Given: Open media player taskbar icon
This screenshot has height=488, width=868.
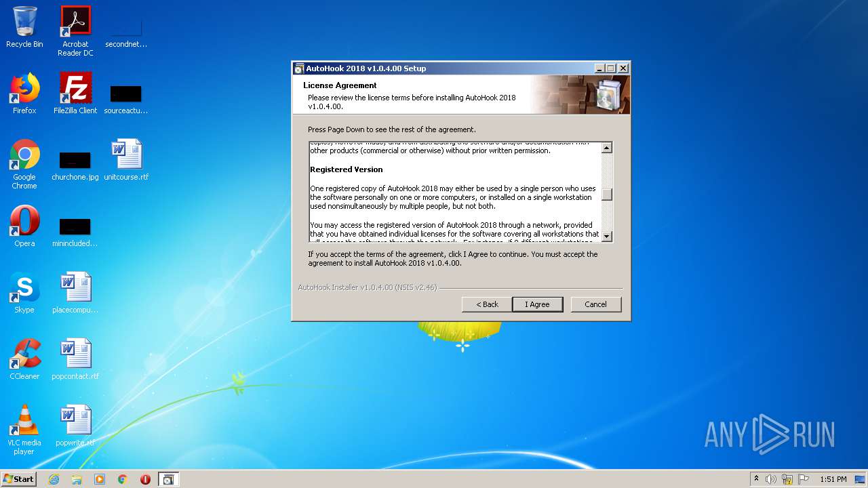Looking at the screenshot, I should point(100,479).
